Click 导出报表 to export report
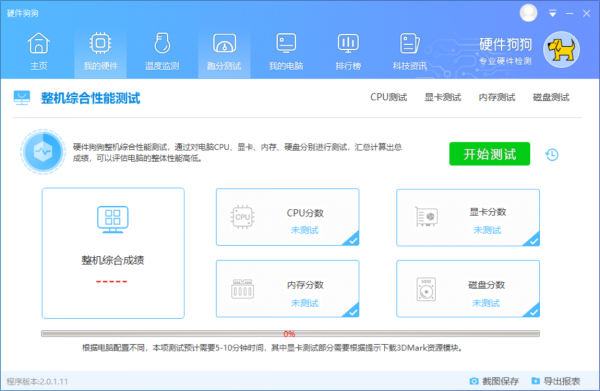The image size is (600, 391). (556, 381)
